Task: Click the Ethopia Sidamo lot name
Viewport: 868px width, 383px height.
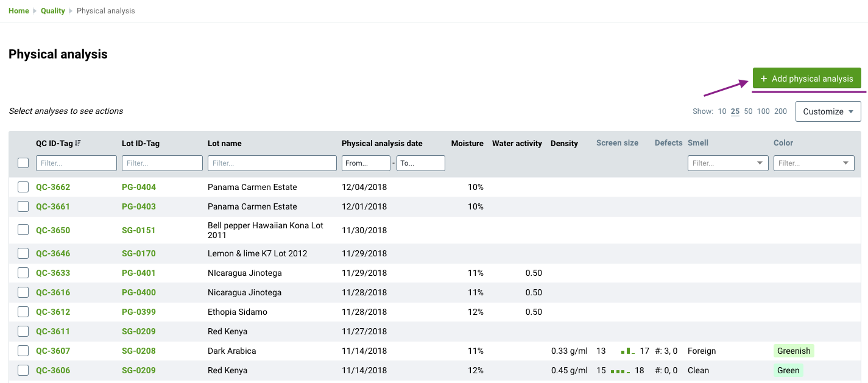Action: pos(238,312)
